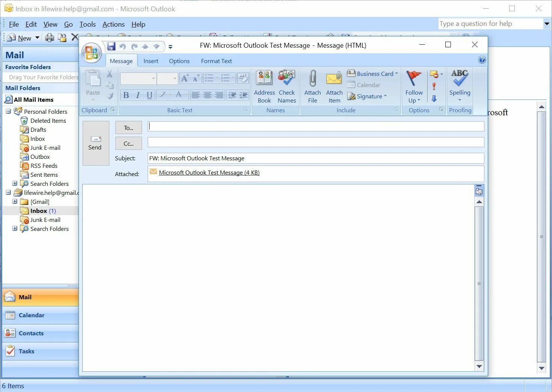Image resolution: width=552 pixels, height=392 pixels.
Task: Click the Cut scissors icon
Action: tap(110, 74)
